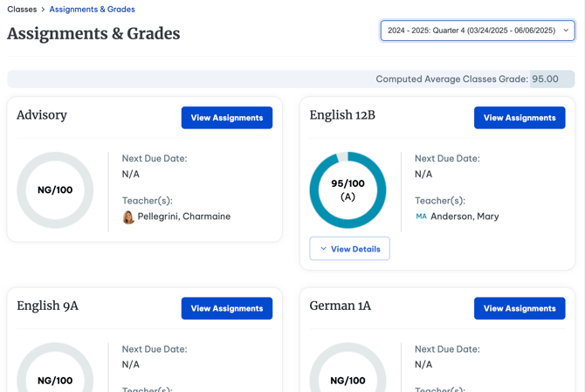
Task: Click the Computed Average Classes Grade value 95.00
Action: [x=545, y=79]
